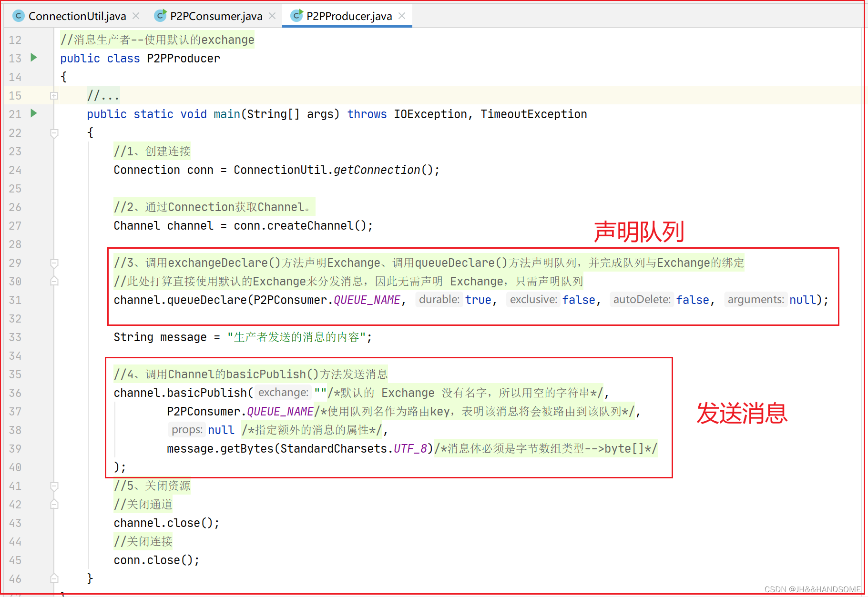Expand the folded code region on line 15
868x597 pixels.
click(x=54, y=96)
